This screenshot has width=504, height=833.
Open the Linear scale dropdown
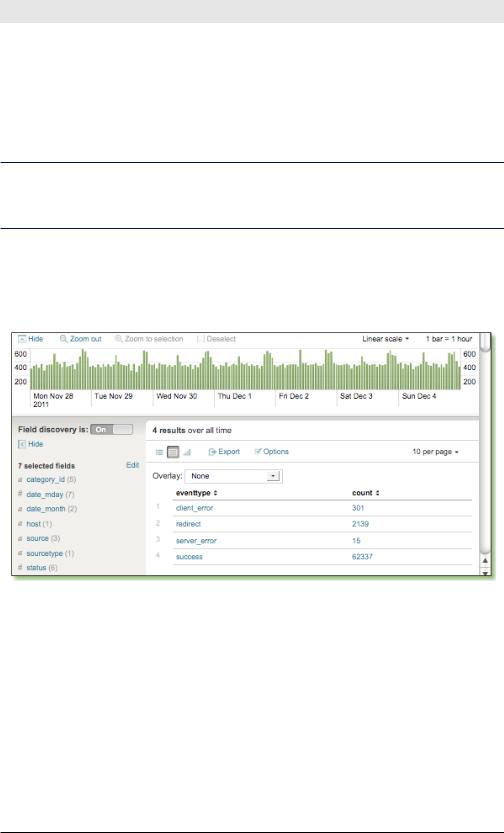pos(386,339)
